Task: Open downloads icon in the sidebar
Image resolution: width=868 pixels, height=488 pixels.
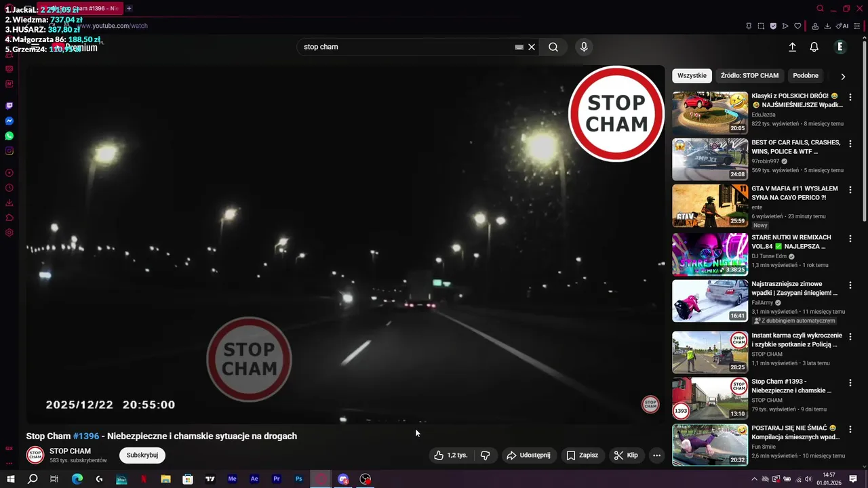Action: pyautogui.click(x=9, y=203)
